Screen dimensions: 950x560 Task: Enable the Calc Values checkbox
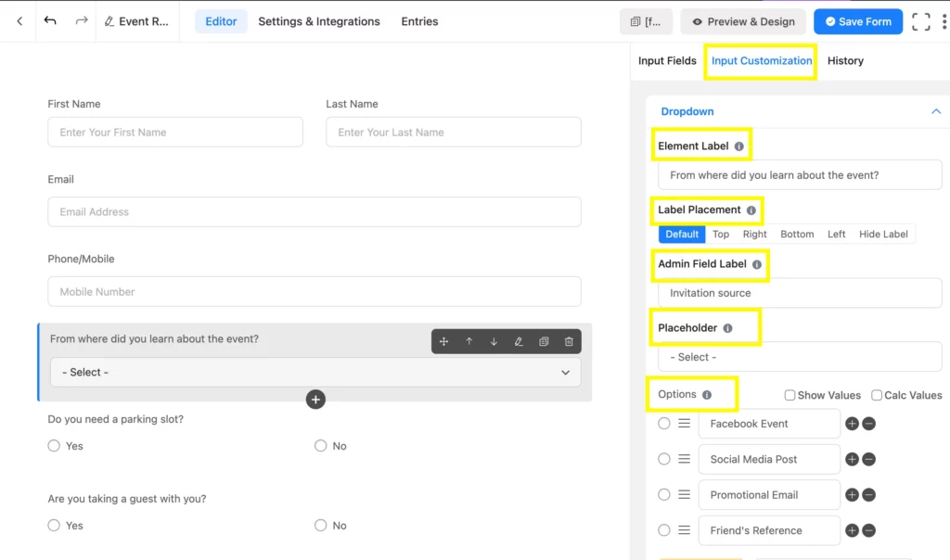[877, 395]
